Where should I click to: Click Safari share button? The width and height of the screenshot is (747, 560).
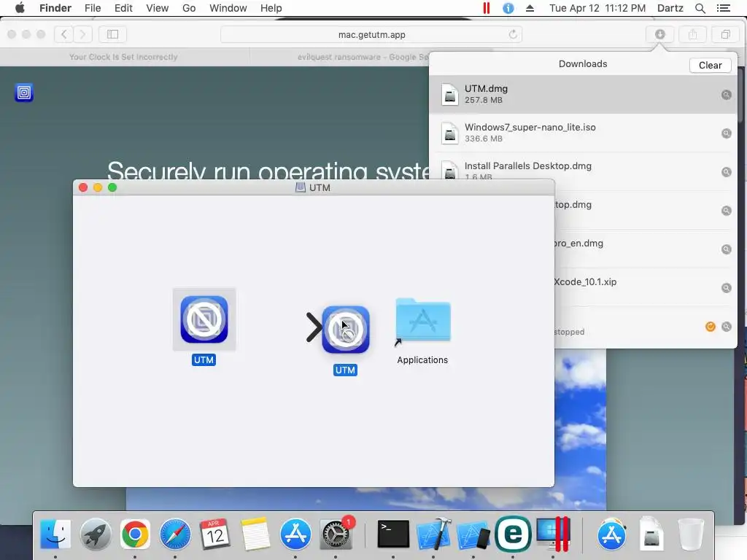pos(693,34)
